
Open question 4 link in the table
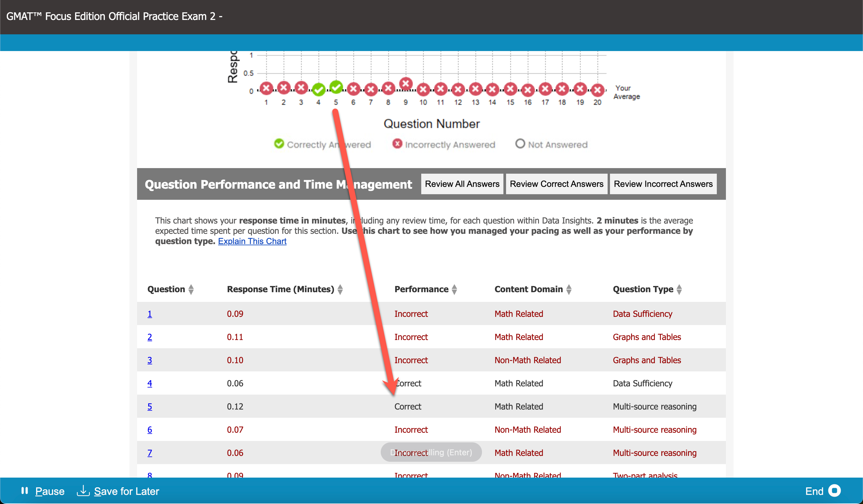(150, 383)
